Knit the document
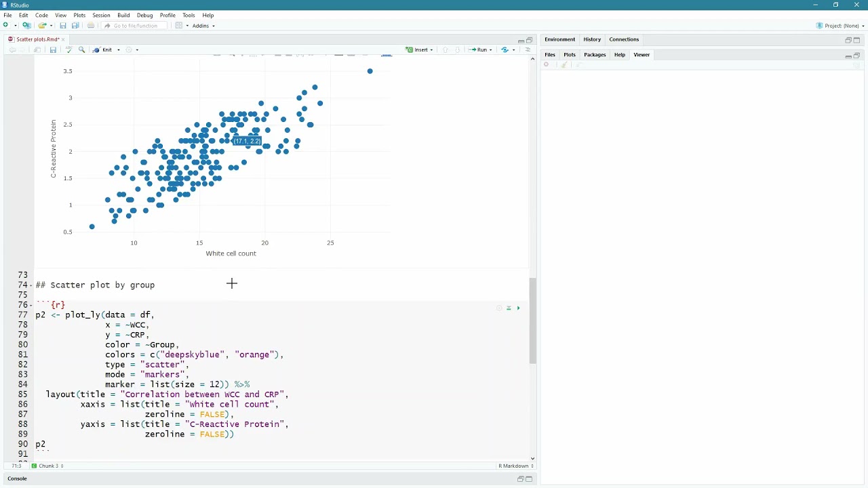The width and height of the screenshot is (868, 488). [x=102, y=49]
